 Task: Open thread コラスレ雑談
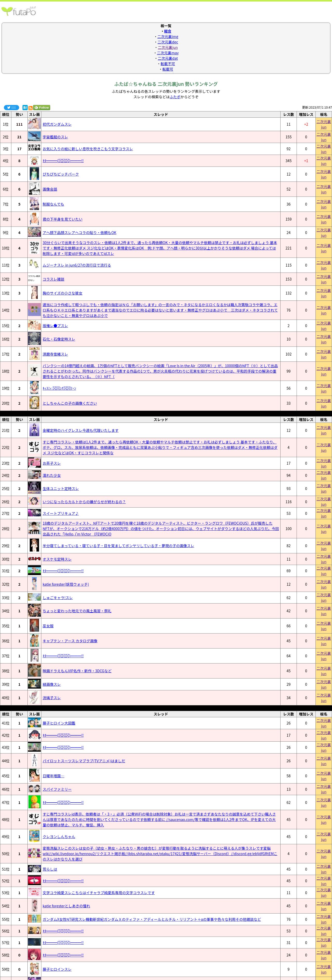coord(54,279)
